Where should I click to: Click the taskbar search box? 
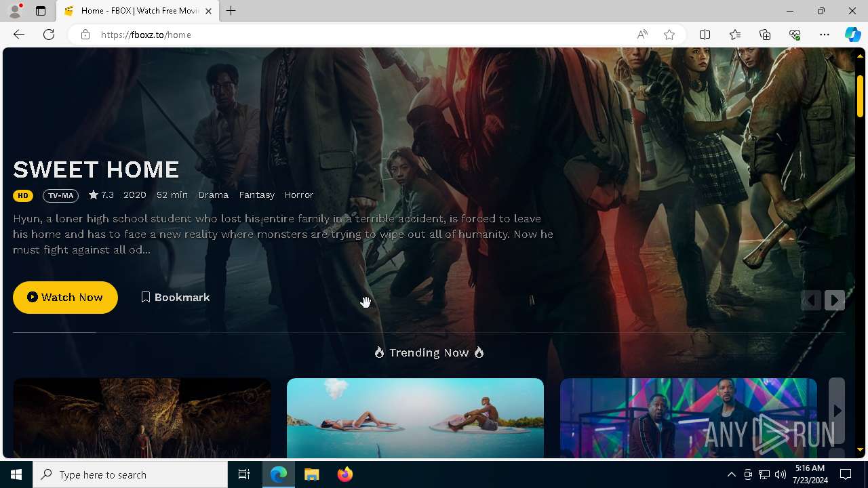130,474
